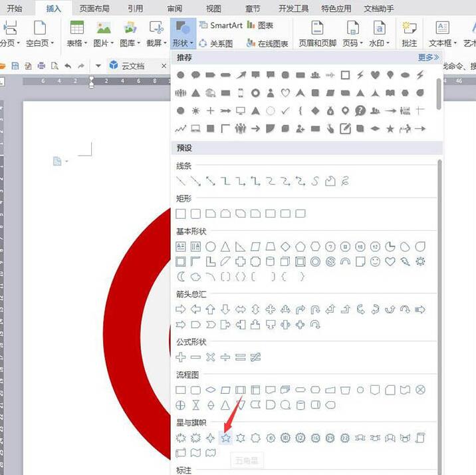Switch to the 页面布局 tab
This screenshot has height=475, width=476.
pos(94,8)
